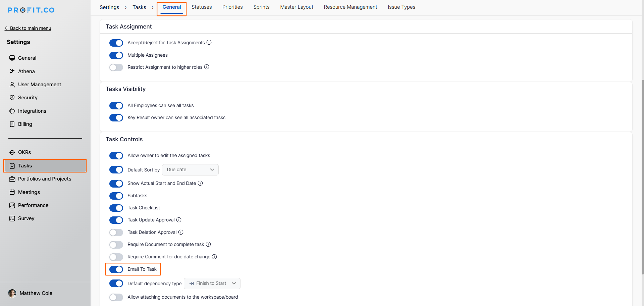Go to the Resource Management tab
The width and height of the screenshot is (644, 306).
pyautogui.click(x=351, y=7)
